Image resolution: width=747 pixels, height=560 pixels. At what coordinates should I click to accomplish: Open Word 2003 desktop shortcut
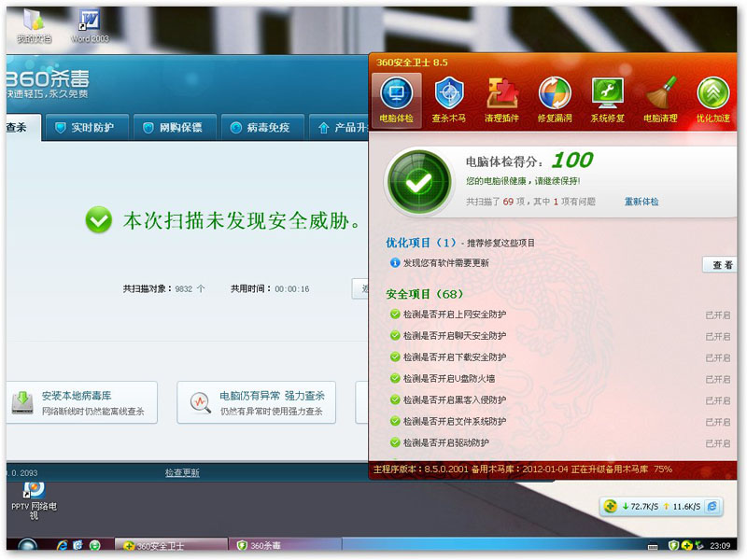coord(90,26)
